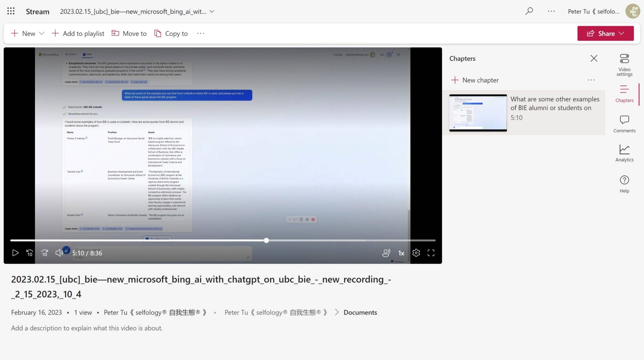Click the Documents breadcrumb link

pyautogui.click(x=360, y=312)
